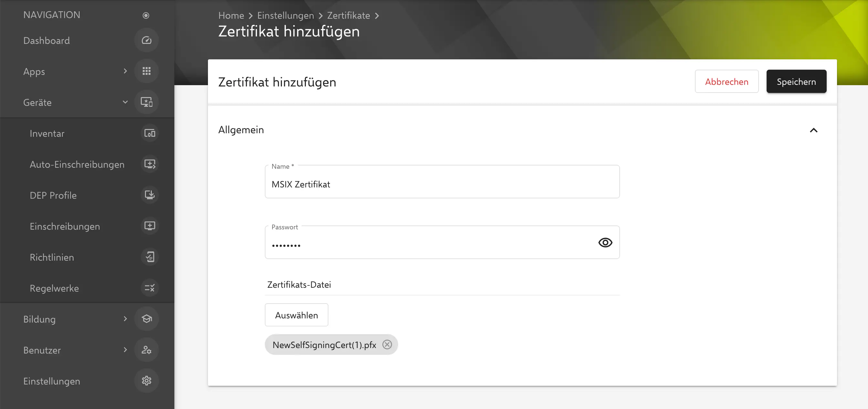Go to Zertifikate in the breadcrumb

click(348, 15)
